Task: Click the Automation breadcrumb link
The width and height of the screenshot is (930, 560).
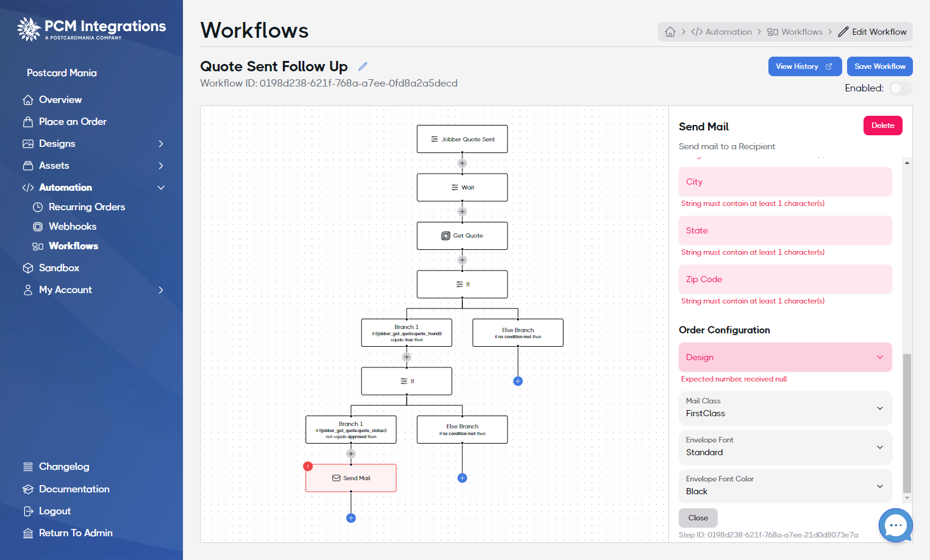Action: point(721,32)
